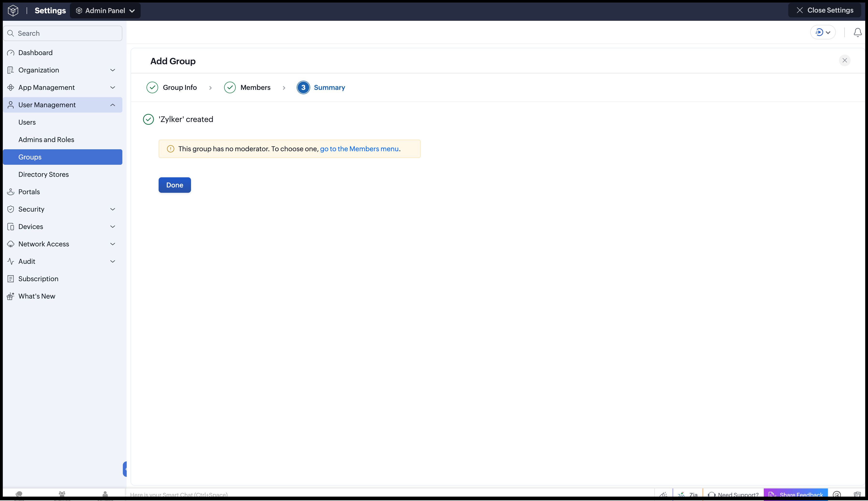The image size is (868, 501).
Task: Click Need Support?
Action: (x=733, y=495)
